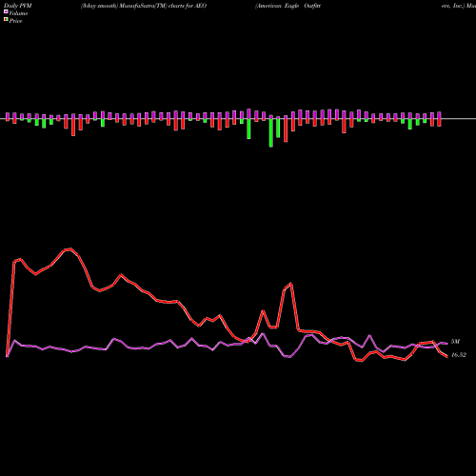Select the 'Price' legend label
Viewport: 476px width, 476px height.
pyautogui.click(x=15, y=21)
